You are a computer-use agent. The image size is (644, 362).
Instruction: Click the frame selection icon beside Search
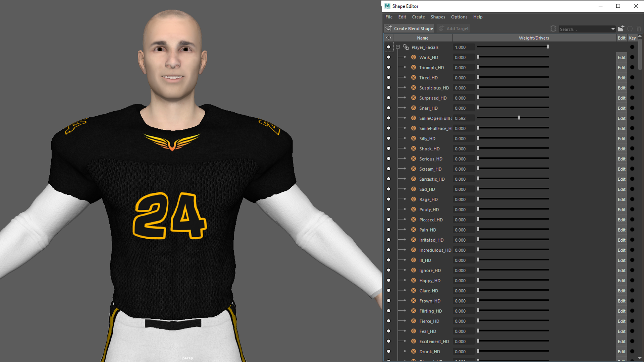[x=553, y=29]
